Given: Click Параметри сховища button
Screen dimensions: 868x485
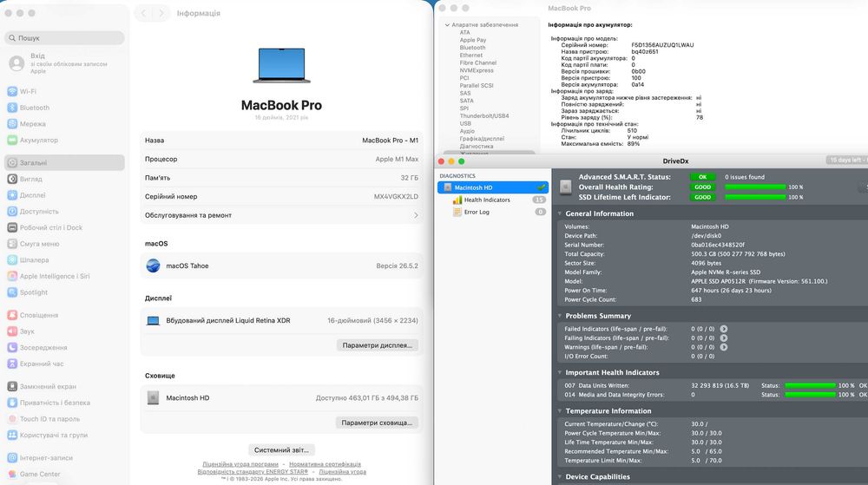Looking at the screenshot, I should (377, 423).
